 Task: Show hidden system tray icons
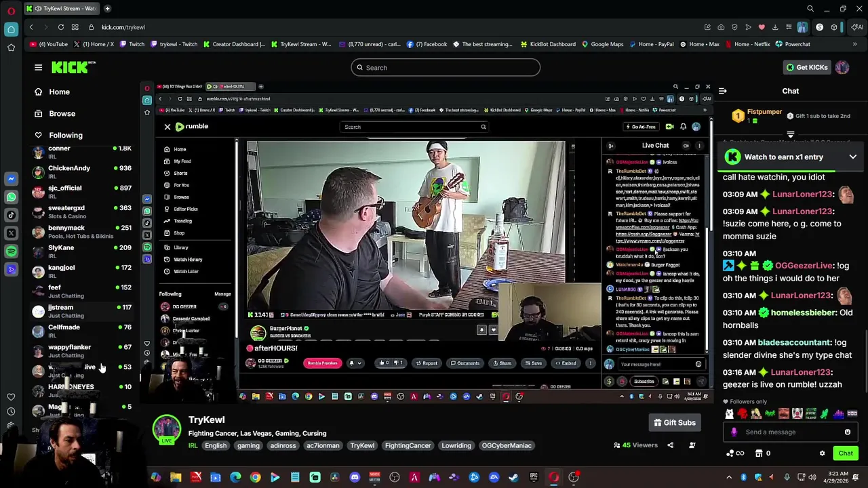pyautogui.click(x=729, y=477)
